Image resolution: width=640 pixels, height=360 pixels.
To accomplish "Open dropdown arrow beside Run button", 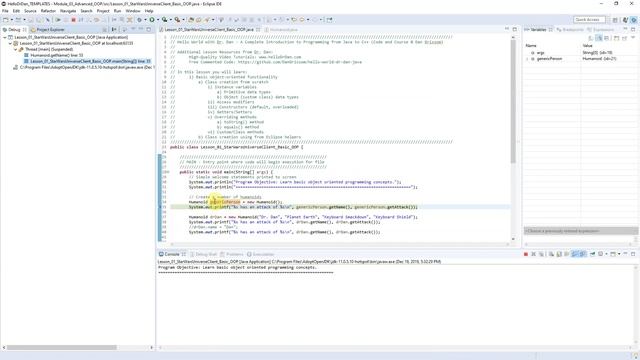I will [x=158, y=20].
